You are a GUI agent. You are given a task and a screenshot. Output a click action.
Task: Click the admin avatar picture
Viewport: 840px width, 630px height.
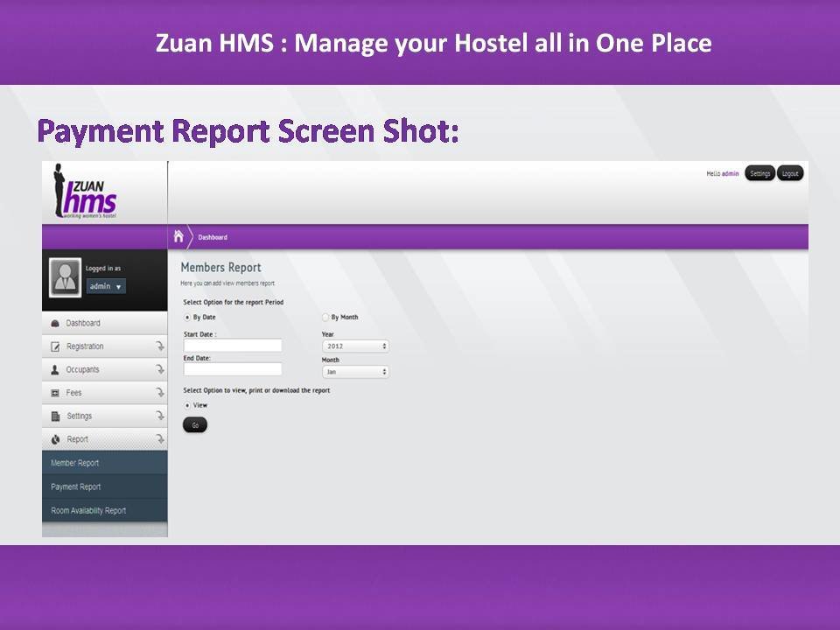click(65, 277)
